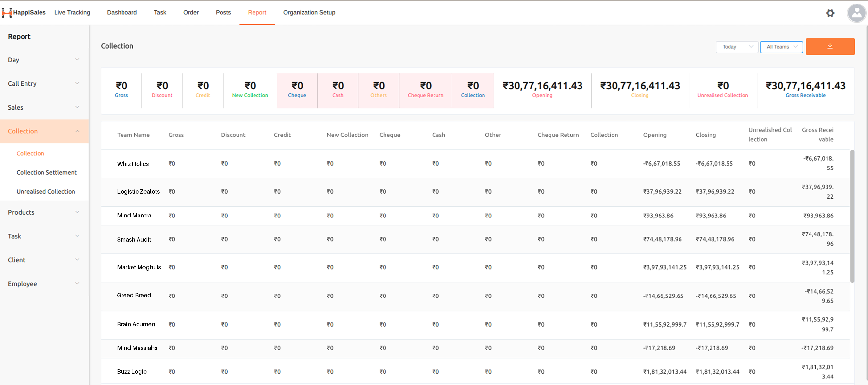Switch to the Dashboard tab
The height and width of the screenshot is (385, 868).
[122, 12]
